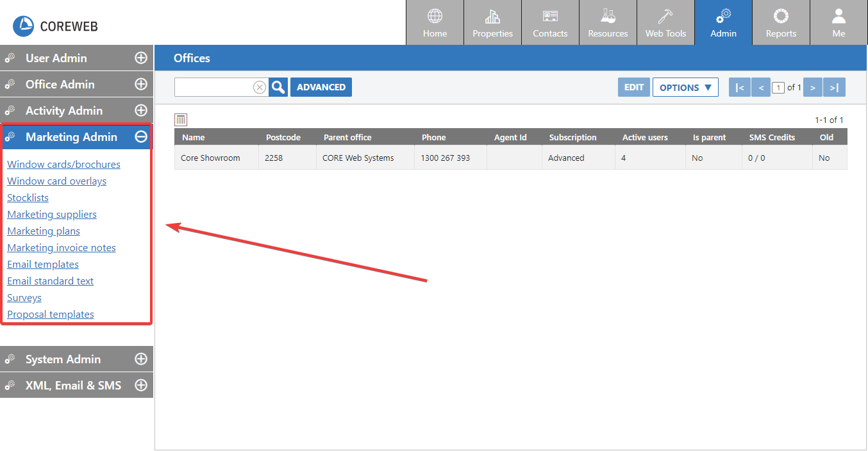
Task: Expand the System Admin section
Action: [x=140, y=359]
